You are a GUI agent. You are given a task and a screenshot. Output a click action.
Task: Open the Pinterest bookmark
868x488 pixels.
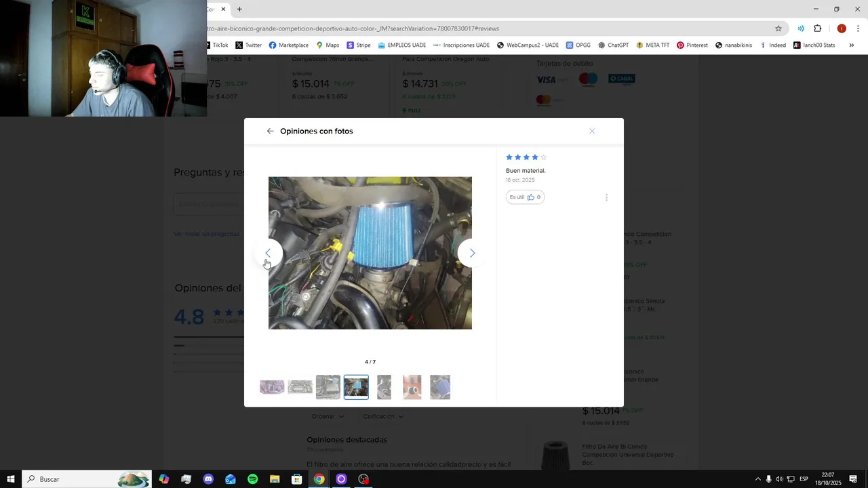692,45
